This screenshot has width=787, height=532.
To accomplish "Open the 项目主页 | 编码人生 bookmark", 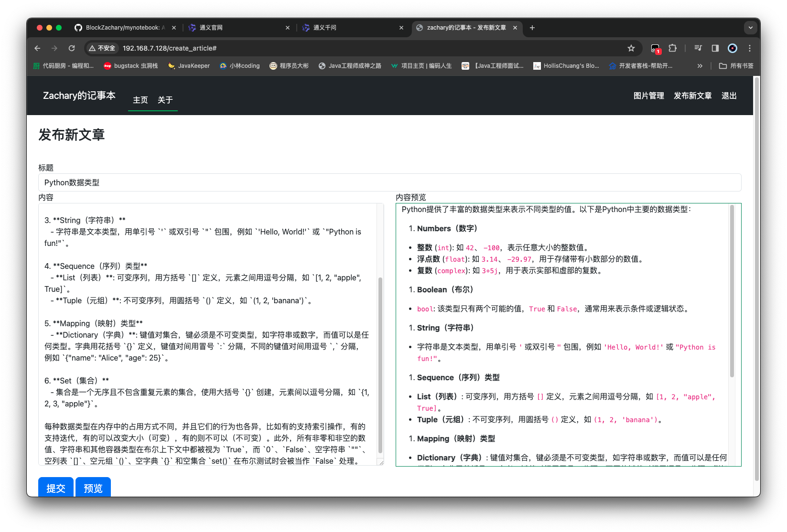I will (x=421, y=66).
